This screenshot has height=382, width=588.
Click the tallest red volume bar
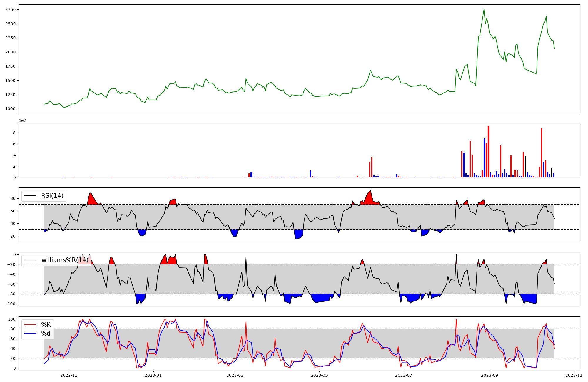488,151
